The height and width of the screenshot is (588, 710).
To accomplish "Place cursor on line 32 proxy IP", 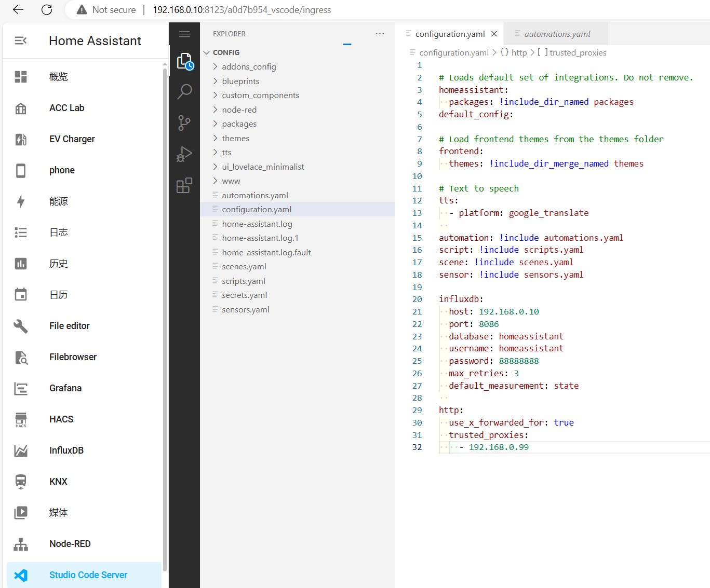I will [499, 447].
